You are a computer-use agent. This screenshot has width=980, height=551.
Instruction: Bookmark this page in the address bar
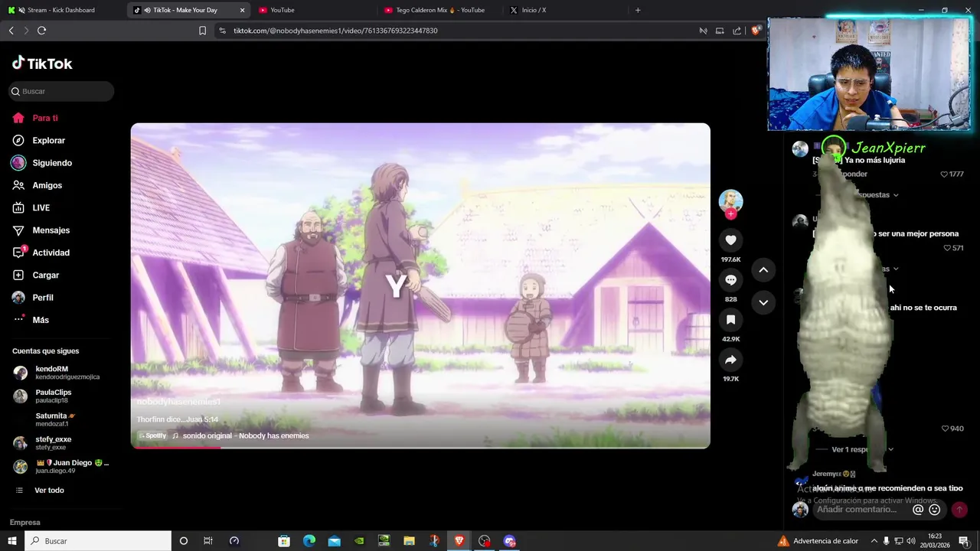tap(202, 31)
